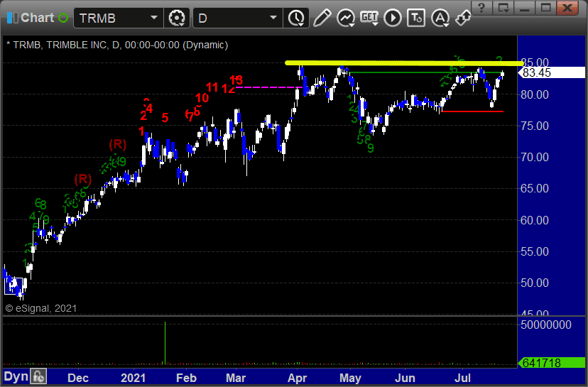Open the question mark help button
Viewport: 588px width, 387px height.
click(482, 8)
